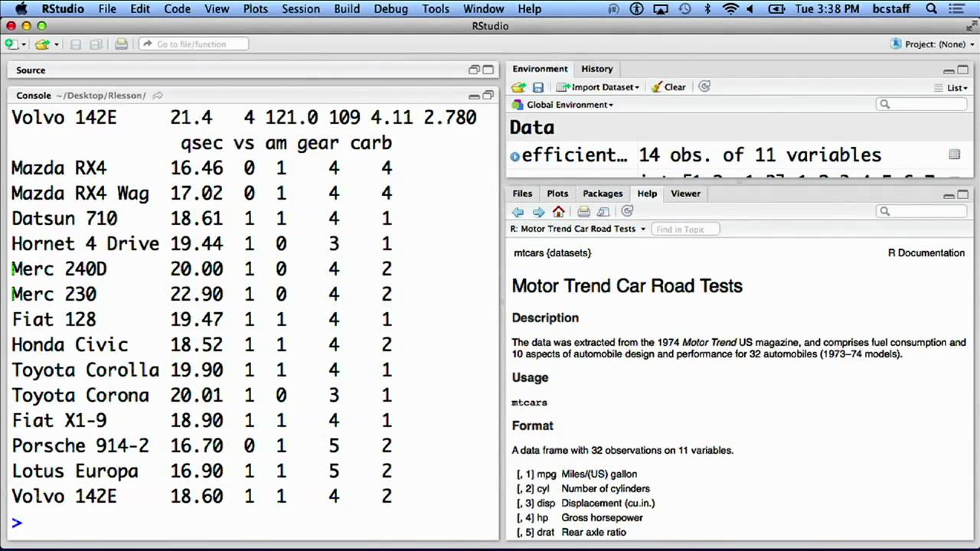Open the Session menu
This screenshot has height=551, width=980.
click(301, 9)
